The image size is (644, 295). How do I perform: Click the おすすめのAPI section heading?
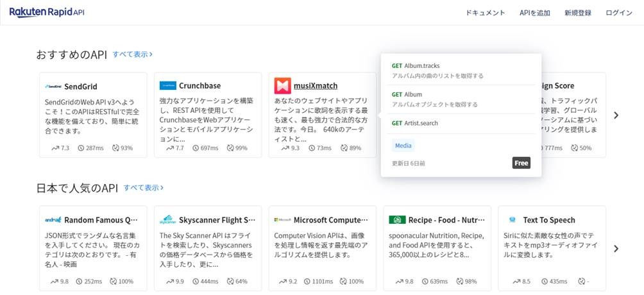click(71, 55)
